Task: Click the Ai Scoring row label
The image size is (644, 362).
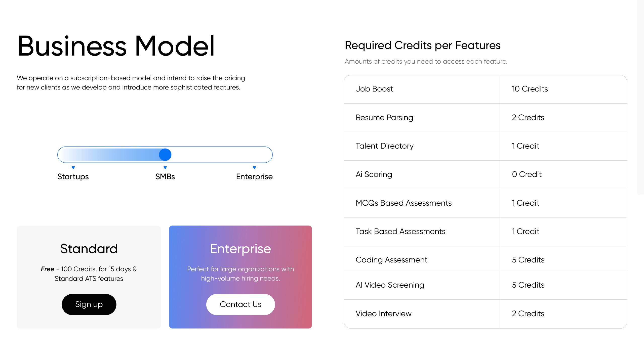Action: pyautogui.click(x=374, y=174)
